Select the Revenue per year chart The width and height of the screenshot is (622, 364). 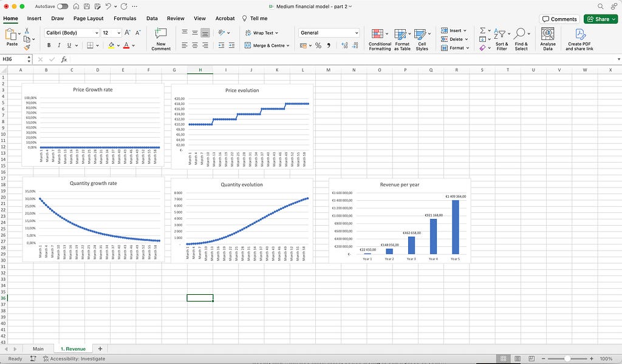pos(400,221)
